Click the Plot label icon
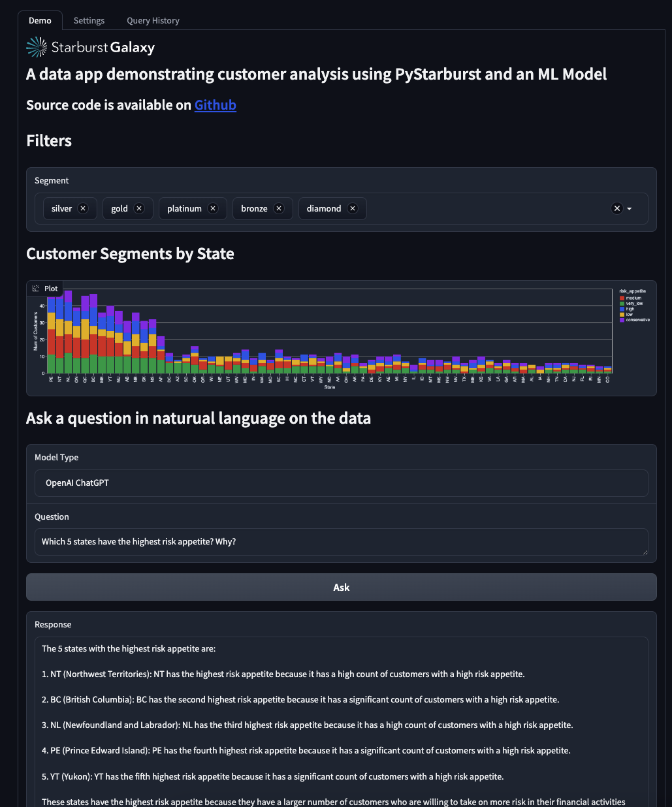This screenshot has height=807, width=672. pos(36,289)
